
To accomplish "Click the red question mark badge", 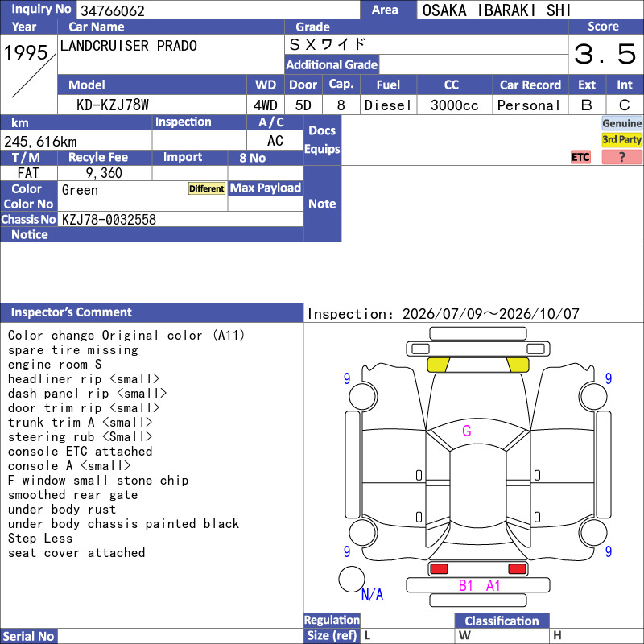I will (x=621, y=157).
